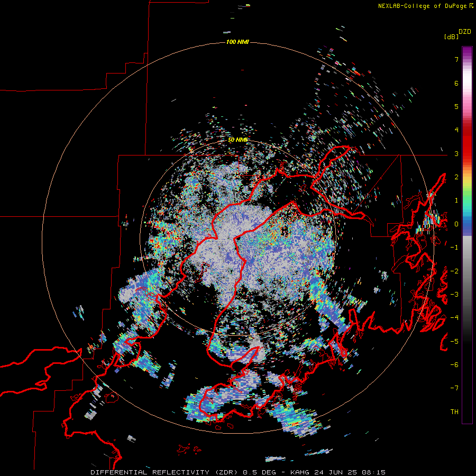The width and height of the screenshot is (476, 476).
Task: Click the -2 scale value
Action: tap(454, 271)
